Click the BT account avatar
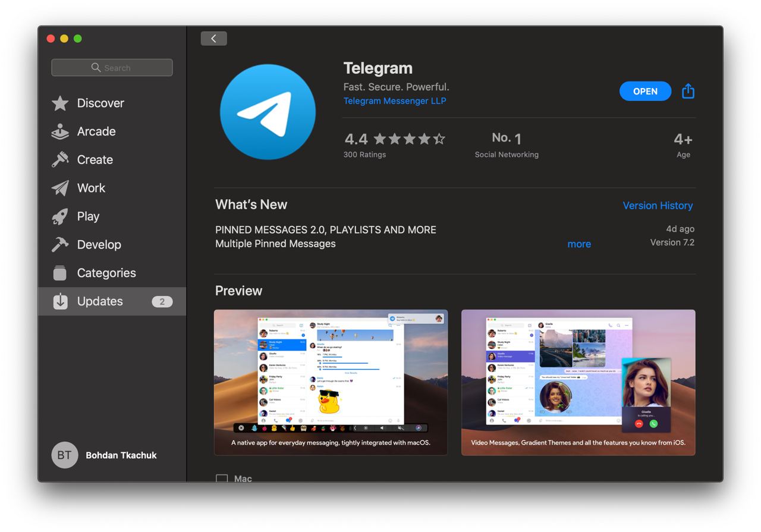761x532 pixels. pyautogui.click(x=65, y=455)
